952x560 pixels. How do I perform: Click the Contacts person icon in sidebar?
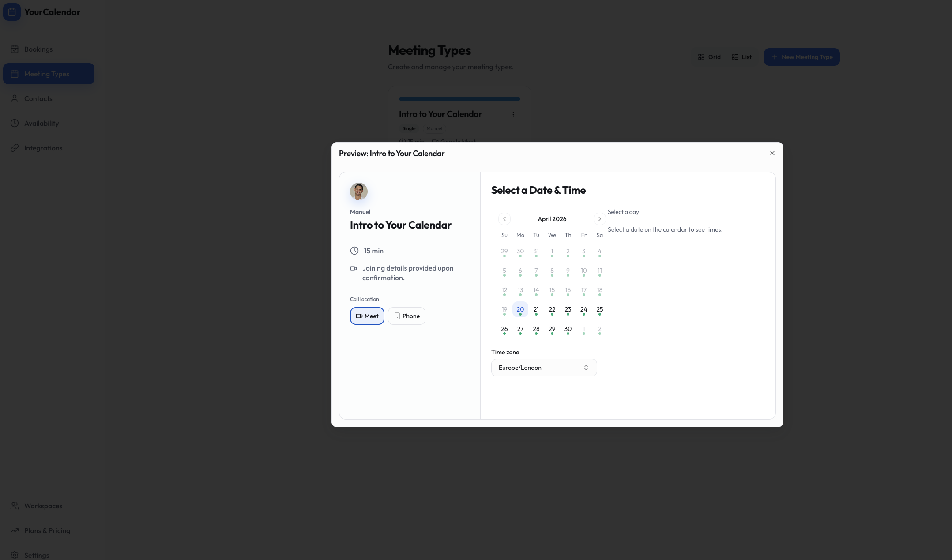[x=15, y=98]
